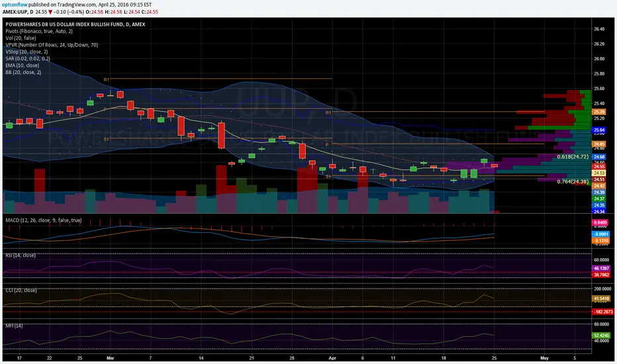Click the 200.0000 CCI scale label
This screenshot has height=364, width=617.
pyautogui.click(x=603, y=289)
